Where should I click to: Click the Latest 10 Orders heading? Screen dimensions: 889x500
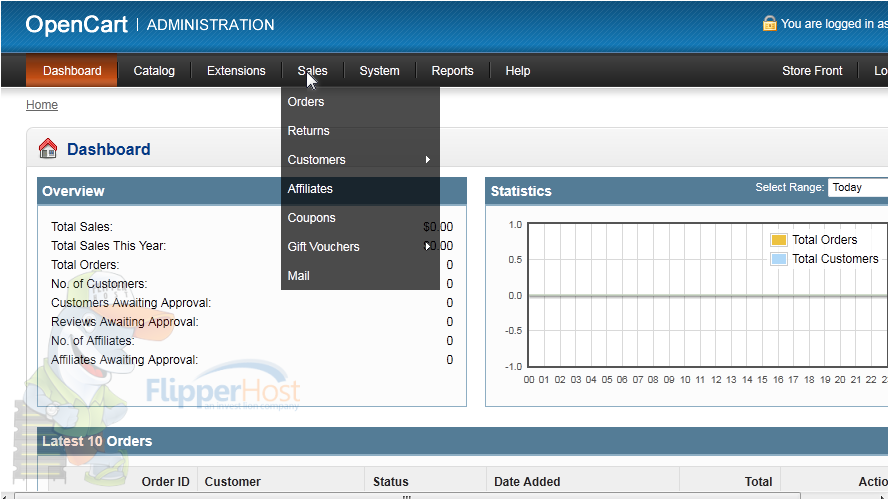(x=97, y=441)
